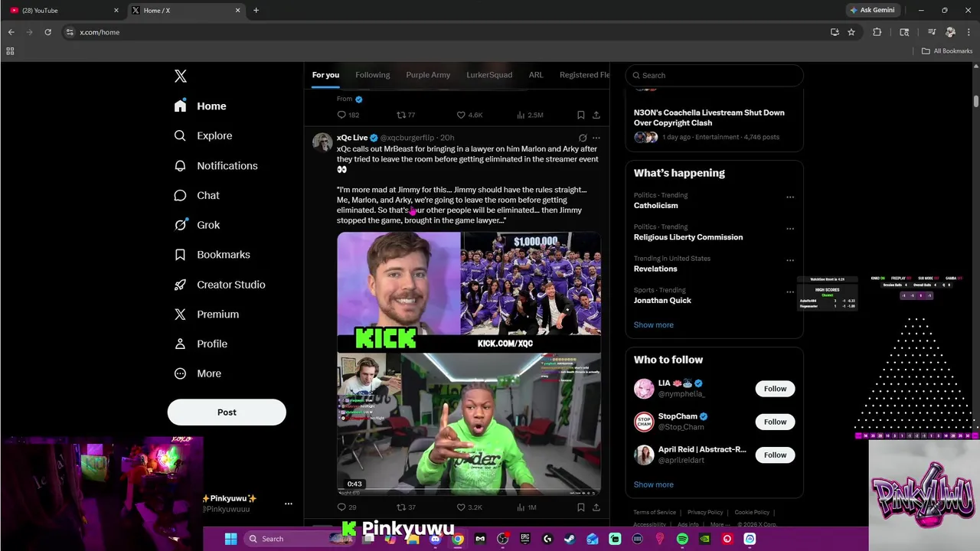Image resolution: width=980 pixels, height=551 pixels.
Task: Open the Privacy Policy link
Action: tap(705, 512)
